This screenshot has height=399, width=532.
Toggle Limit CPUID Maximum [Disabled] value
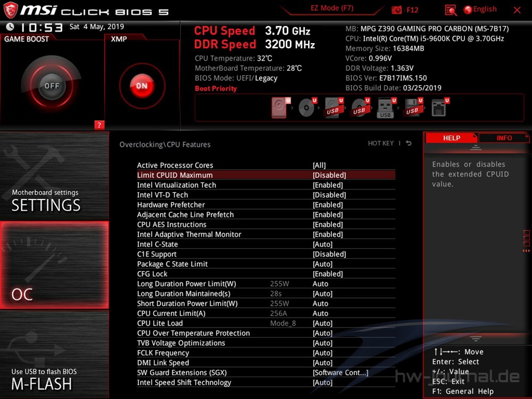click(x=329, y=175)
